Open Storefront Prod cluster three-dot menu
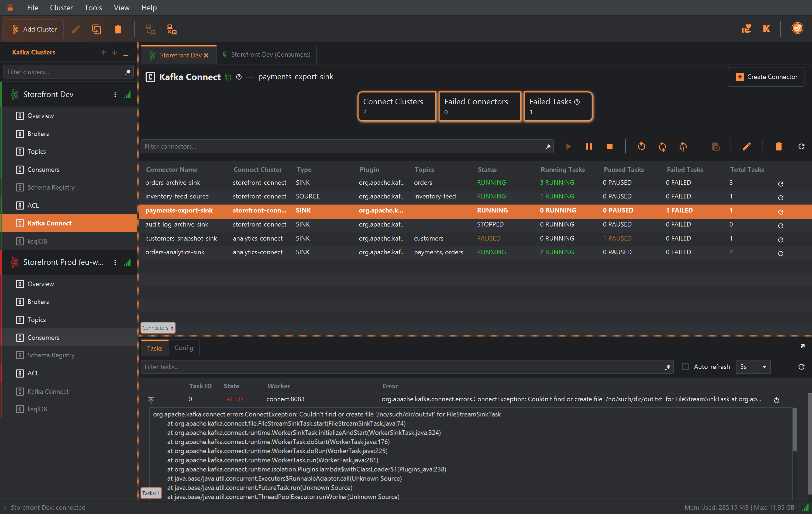The image size is (812, 514). 115,262
